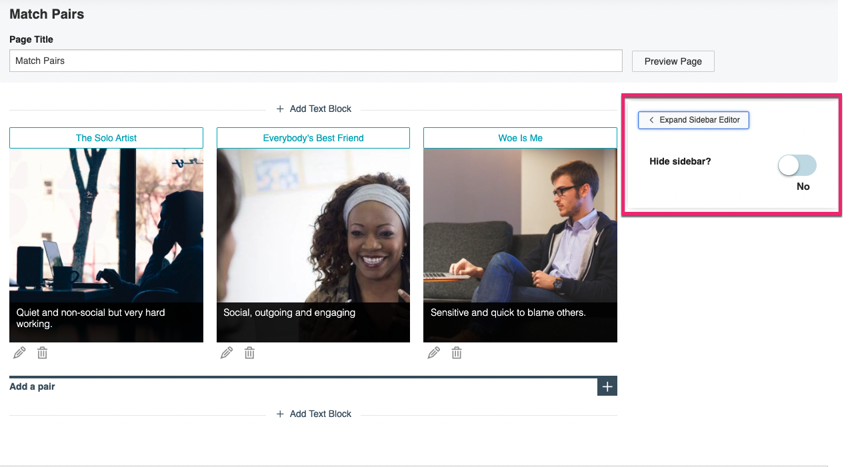
Task: Select The Solo Artist title header
Action: (106, 137)
